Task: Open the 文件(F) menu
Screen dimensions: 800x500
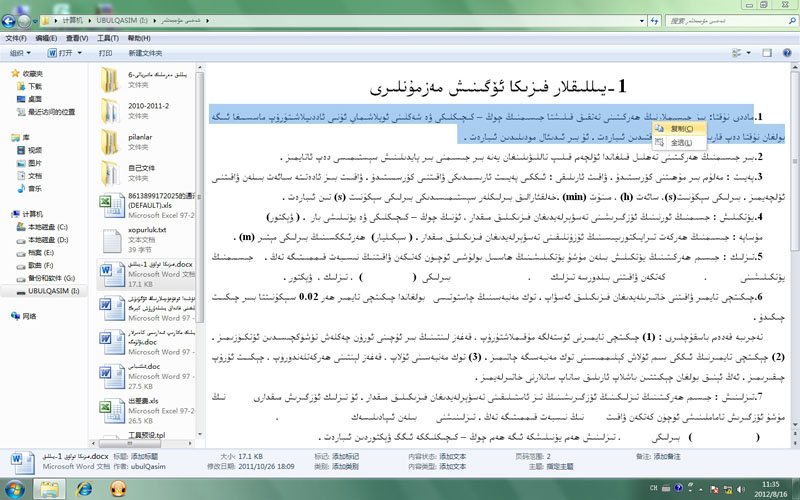Action: [x=16, y=38]
